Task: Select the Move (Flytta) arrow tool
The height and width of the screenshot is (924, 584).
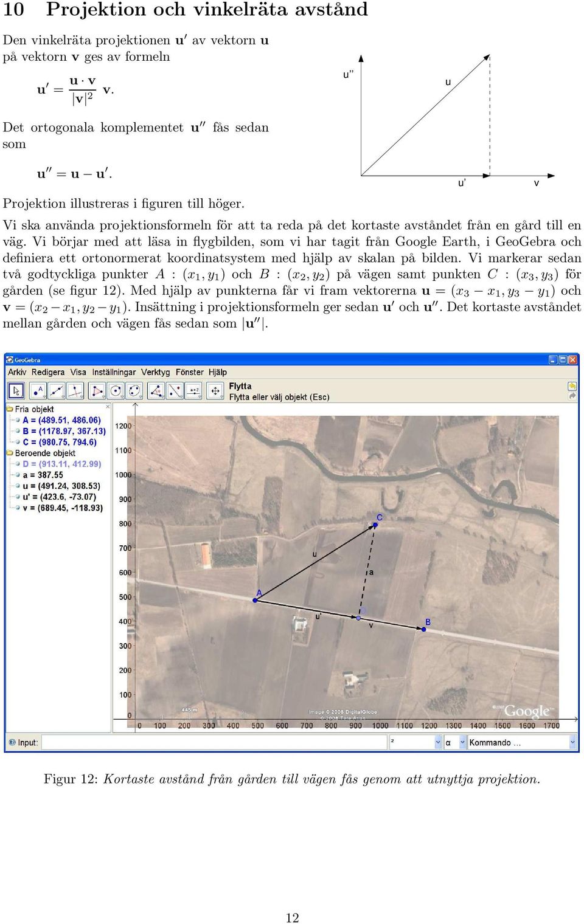Action: coord(16,391)
